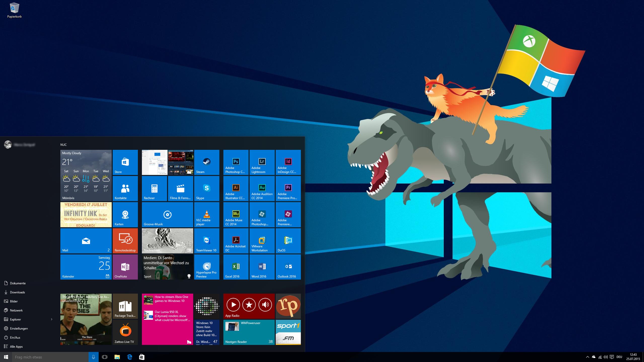Show hidden system tray icons
The height and width of the screenshot is (362, 644).
587,357
